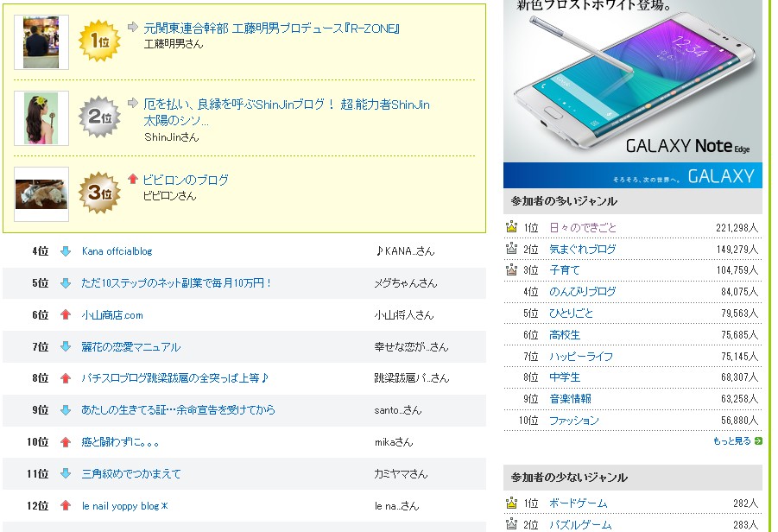Screen dimensions: 778x532
Task: Select the 子育て genre link
Action: pos(565,270)
